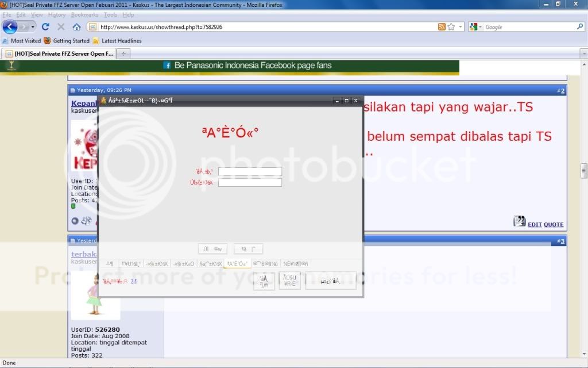Viewport: 588px width, 368px height.
Task: Go back with the Firefox Back arrow
Action: 10,26
